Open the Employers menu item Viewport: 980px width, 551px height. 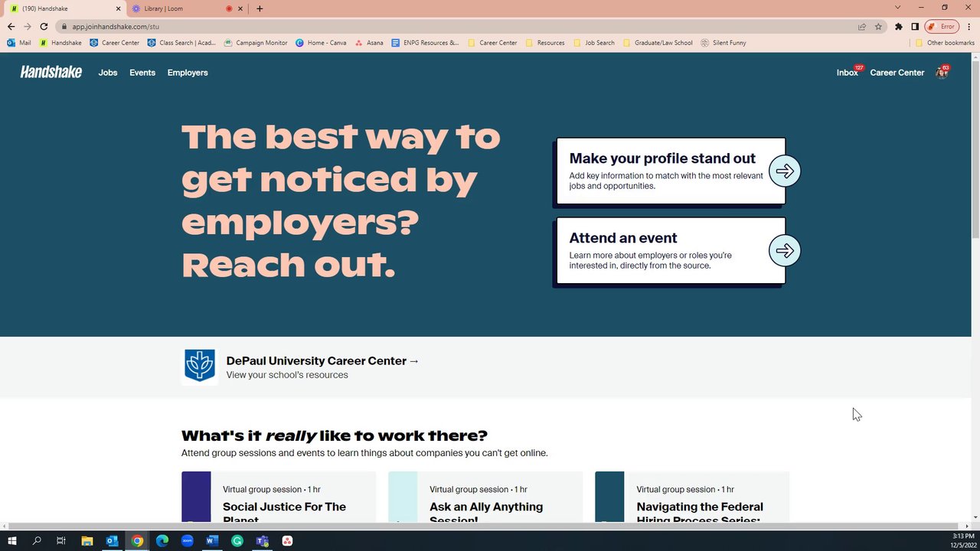(x=188, y=73)
